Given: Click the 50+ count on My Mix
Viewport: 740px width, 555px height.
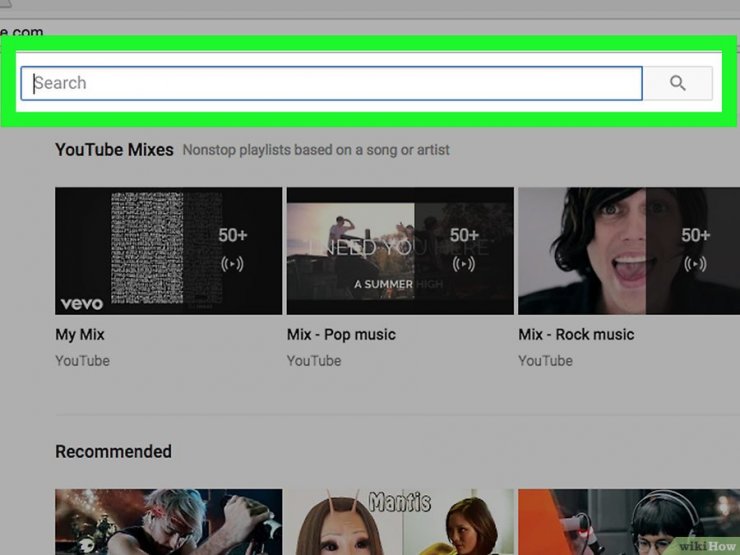Looking at the screenshot, I should click(x=233, y=235).
